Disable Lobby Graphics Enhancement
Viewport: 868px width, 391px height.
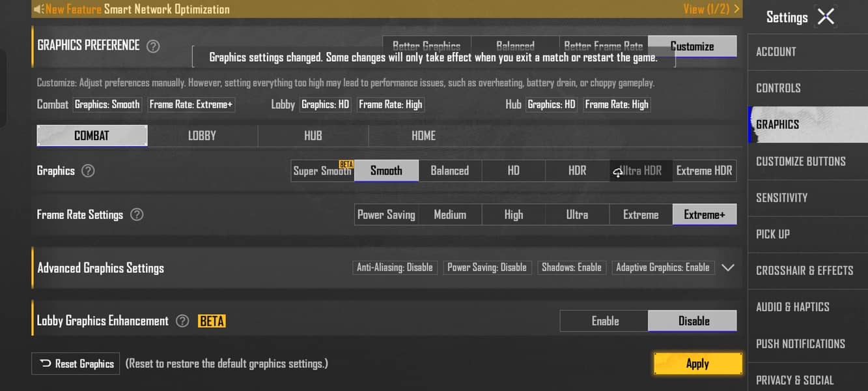click(693, 321)
